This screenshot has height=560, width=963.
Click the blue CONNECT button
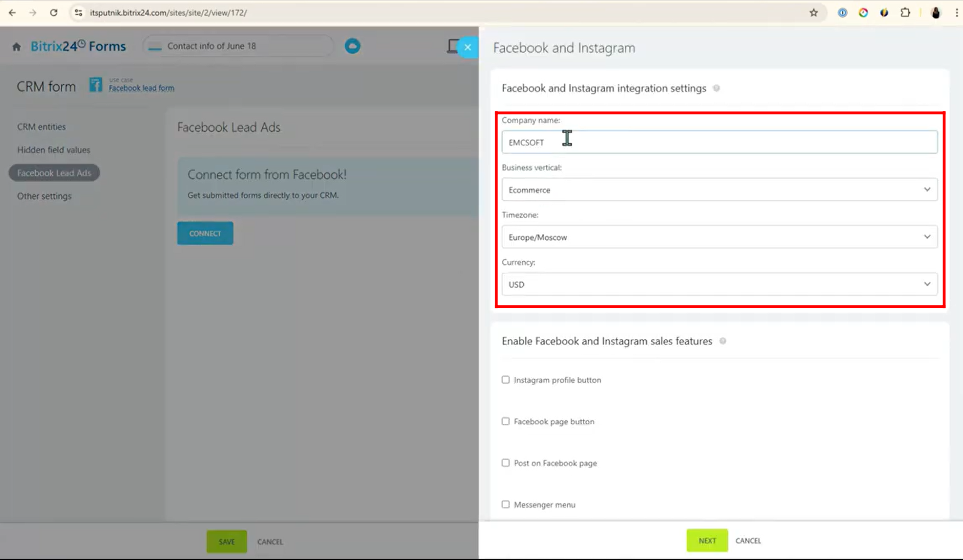tap(205, 233)
